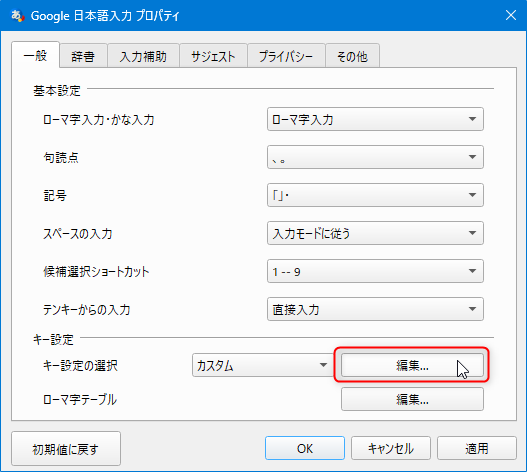Click 編集 button for key settings

(x=412, y=365)
